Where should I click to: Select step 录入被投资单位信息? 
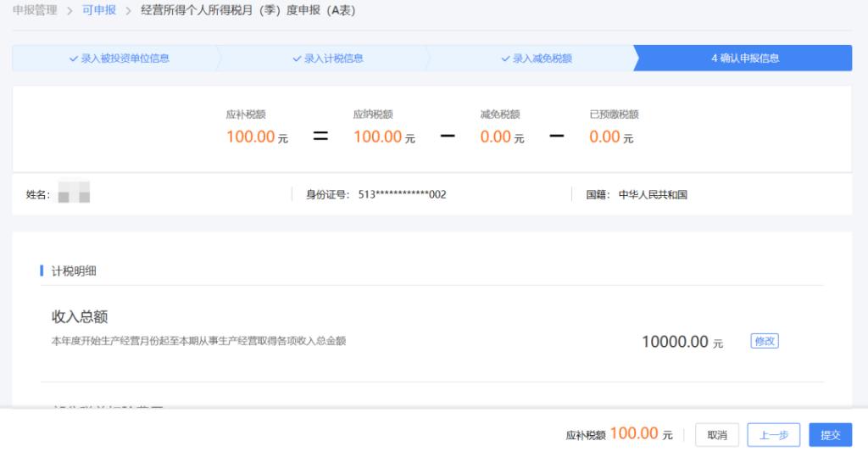pos(119,59)
